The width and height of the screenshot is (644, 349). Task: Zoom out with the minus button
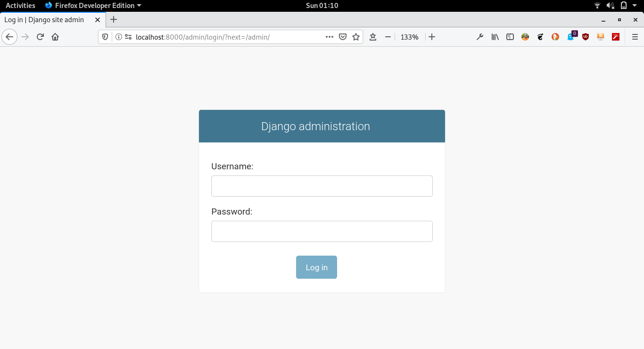click(x=388, y=37)
